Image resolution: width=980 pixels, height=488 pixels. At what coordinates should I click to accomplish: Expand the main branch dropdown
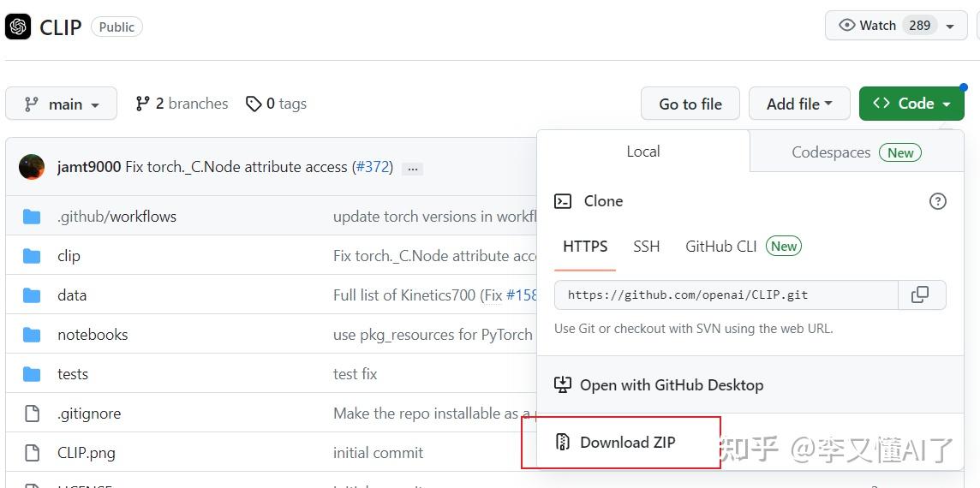point(61,104)
